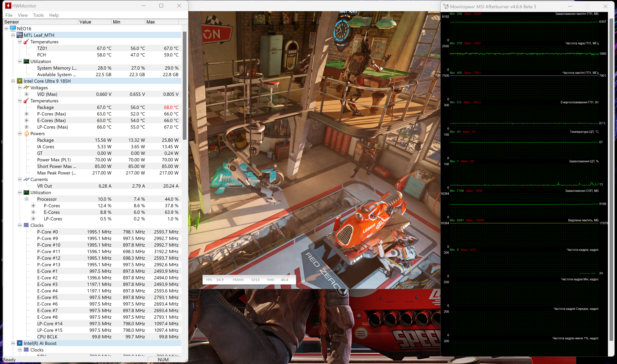The image size is (617, 364).
Task: Click the Intel(R) AI Boost chip icon
Action: pyautogui.click(x=20, y=343)
